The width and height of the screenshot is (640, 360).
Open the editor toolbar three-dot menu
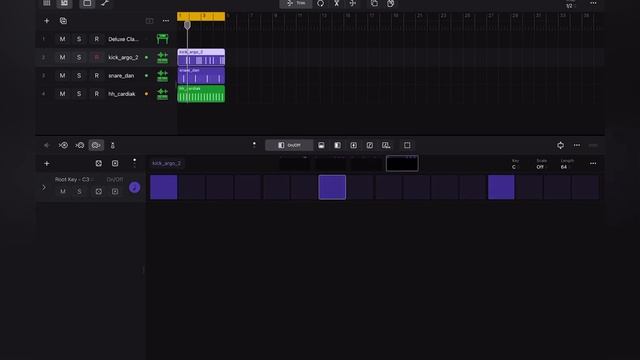click(577, 145)
